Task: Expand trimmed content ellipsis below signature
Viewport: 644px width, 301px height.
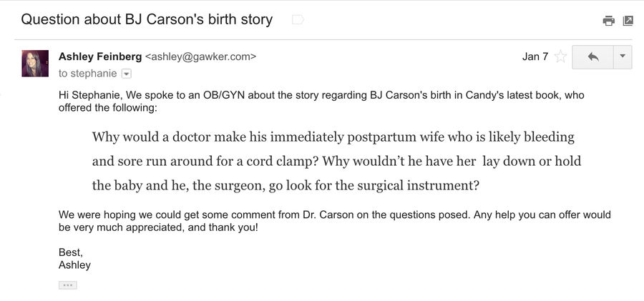Action: coord(68,285)
